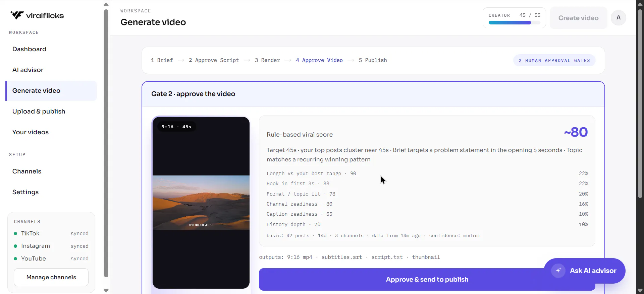Approve & send to publish
The width and height of the screenshot is (644, 294).
click(x=427, y=279)
